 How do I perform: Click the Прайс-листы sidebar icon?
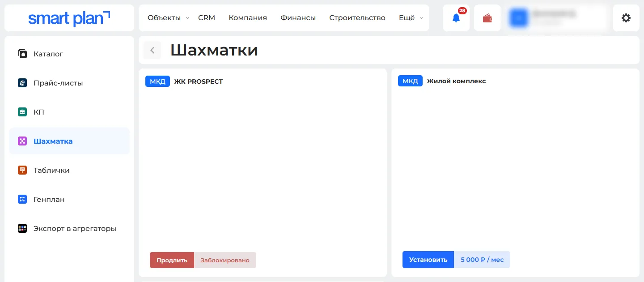tap(22, 83)
